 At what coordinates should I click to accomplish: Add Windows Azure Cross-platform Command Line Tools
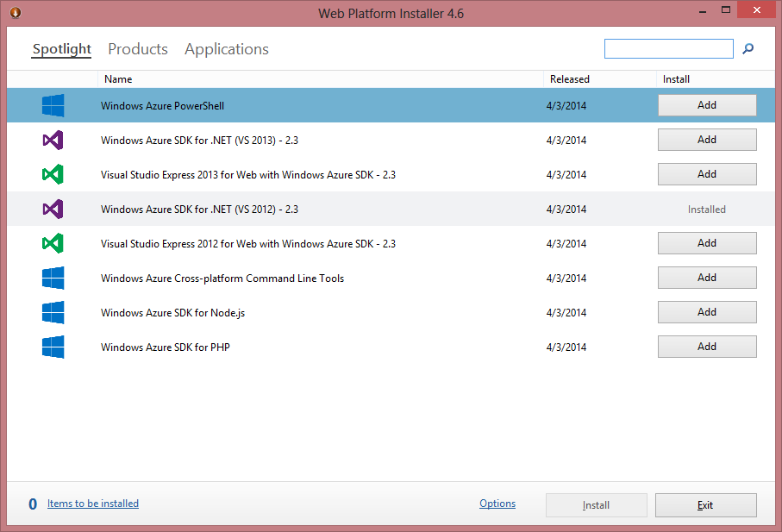click(707, 278)
